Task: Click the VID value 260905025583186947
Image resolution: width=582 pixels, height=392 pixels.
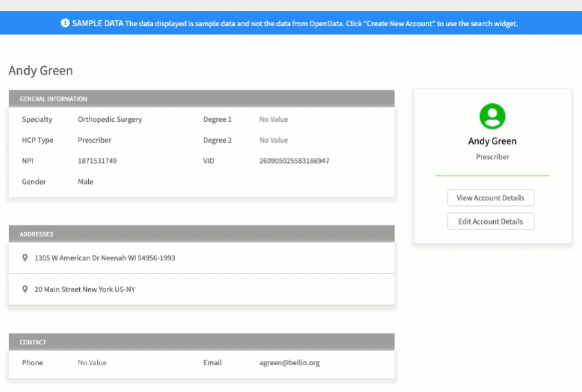Action: click(x=294, y=161)
